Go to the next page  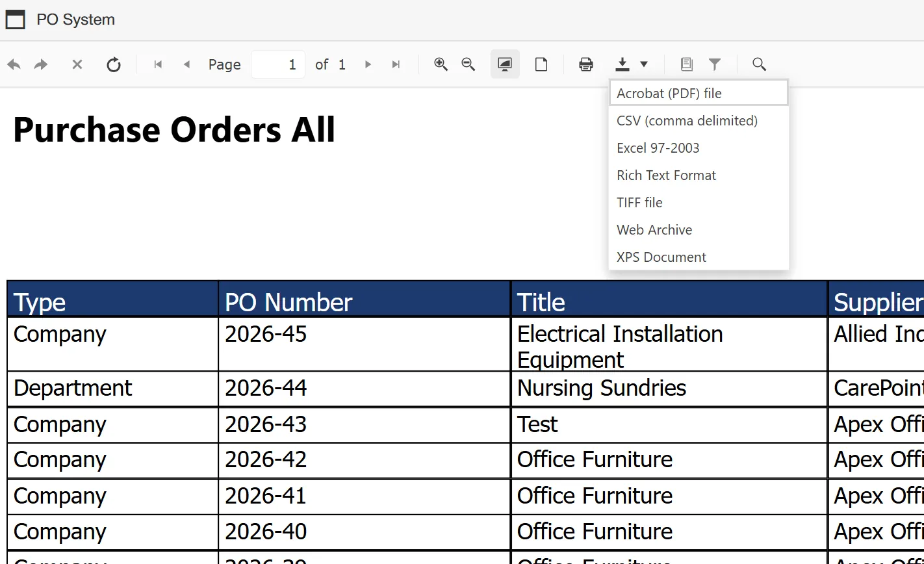(368, 64)
